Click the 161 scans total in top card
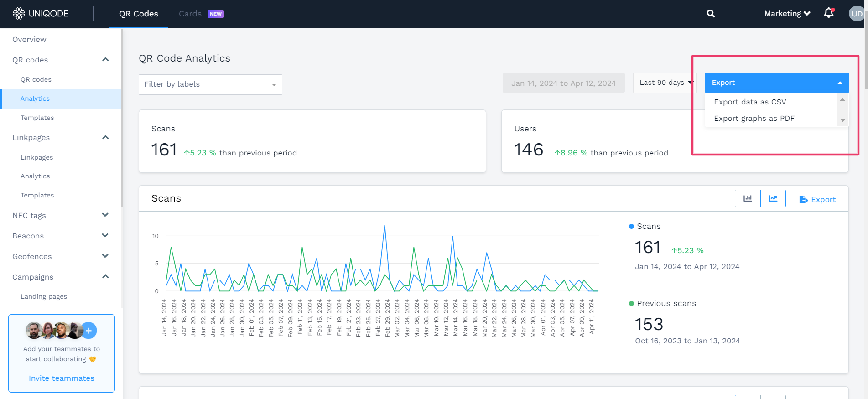This screenshot has height=399, width=868. pos(164,150)
